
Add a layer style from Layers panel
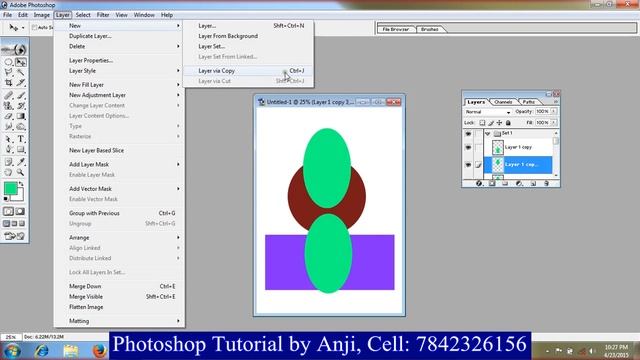479,184
